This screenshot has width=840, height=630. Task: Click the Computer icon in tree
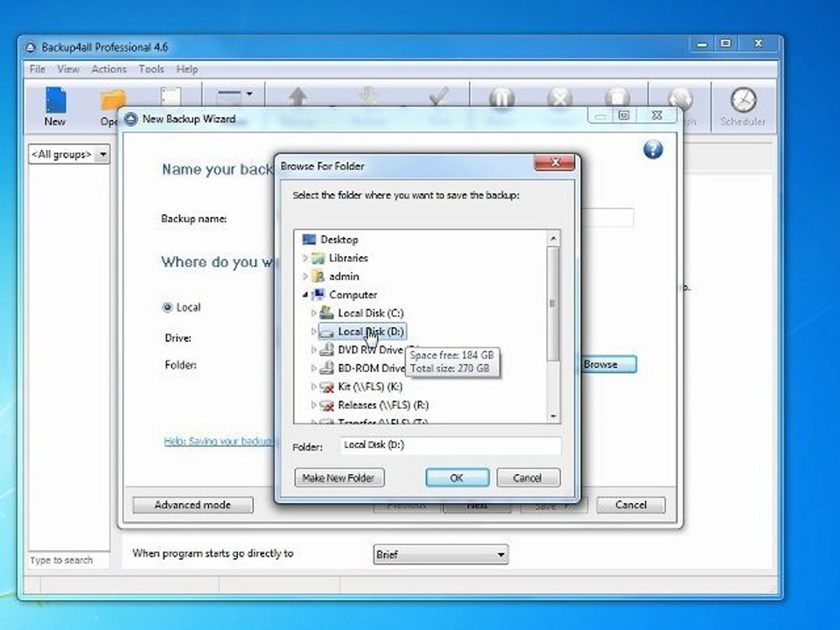click(318, 295)
